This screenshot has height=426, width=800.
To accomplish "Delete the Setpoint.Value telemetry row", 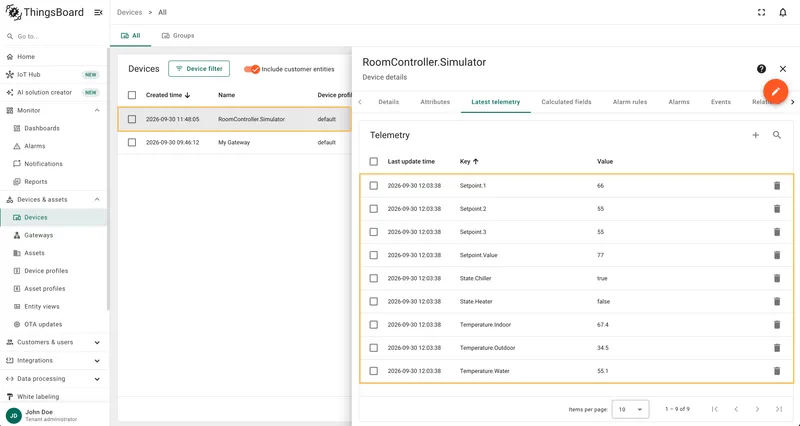I will click(777, 255).
